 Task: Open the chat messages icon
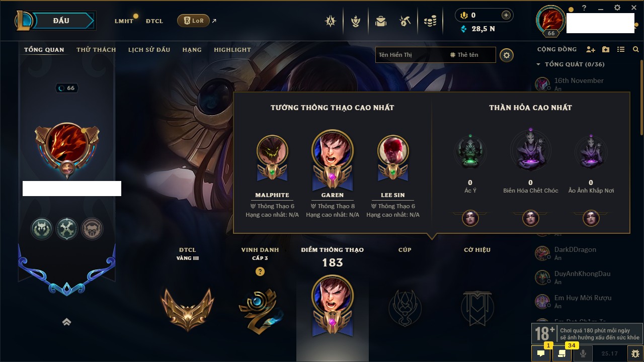541,353
